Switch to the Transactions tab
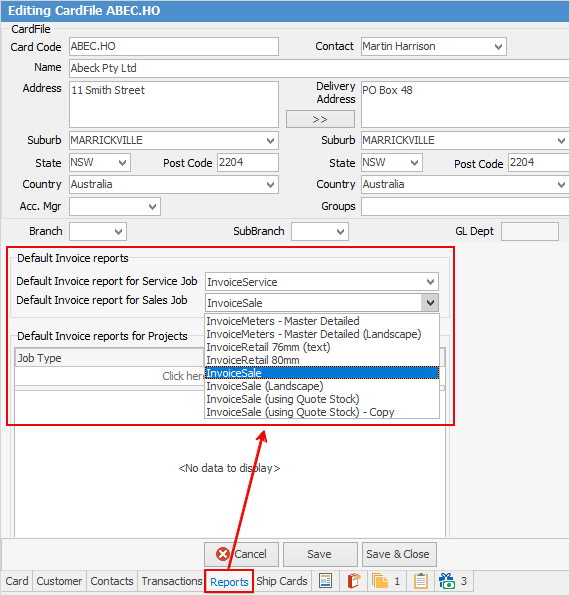 [172, 581]
